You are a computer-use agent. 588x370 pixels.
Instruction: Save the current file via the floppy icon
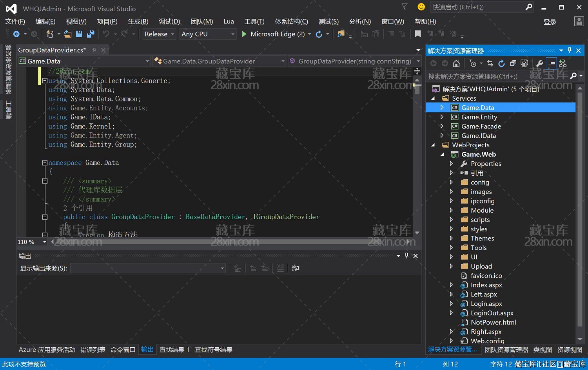[x=79, y=34]
